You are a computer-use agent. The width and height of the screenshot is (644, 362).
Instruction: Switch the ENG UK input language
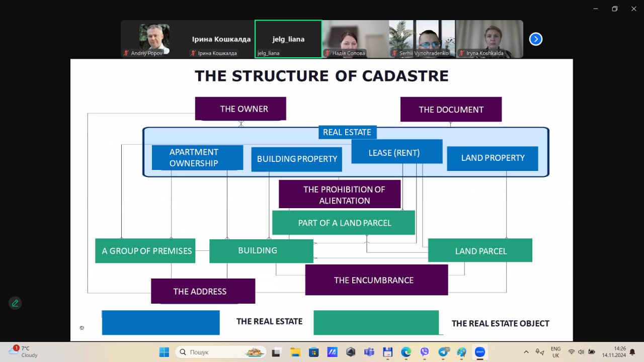click(x=555, y=352)
